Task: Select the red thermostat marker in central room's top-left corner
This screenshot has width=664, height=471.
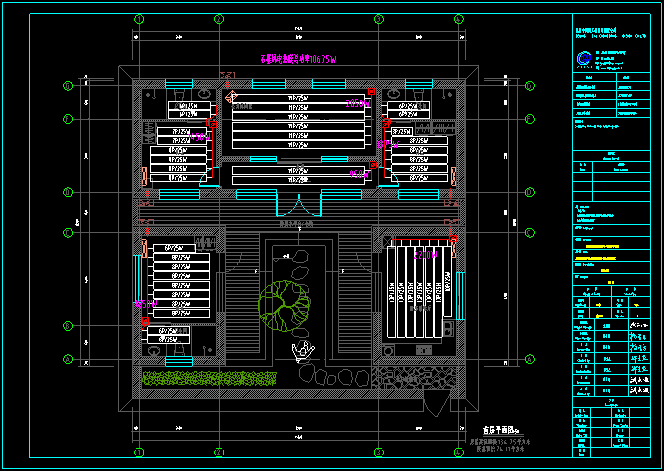Action: coord(229,98)
